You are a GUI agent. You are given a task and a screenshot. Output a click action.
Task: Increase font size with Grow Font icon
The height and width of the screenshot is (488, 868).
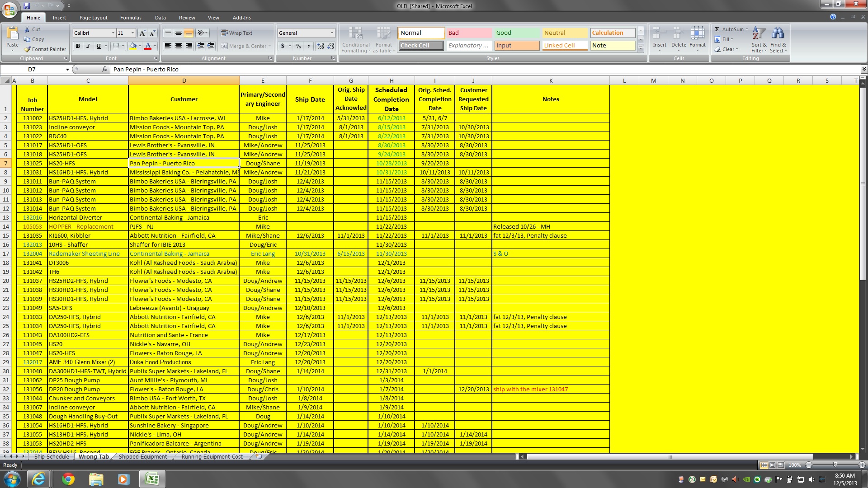coord(142,33)
